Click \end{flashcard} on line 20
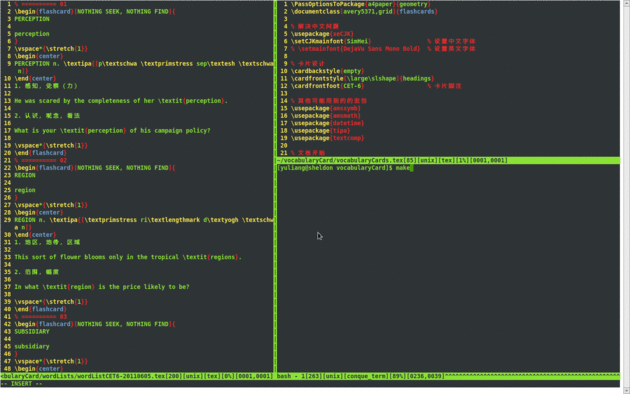Viewport: 630px width, 394px height. [41, 153]
